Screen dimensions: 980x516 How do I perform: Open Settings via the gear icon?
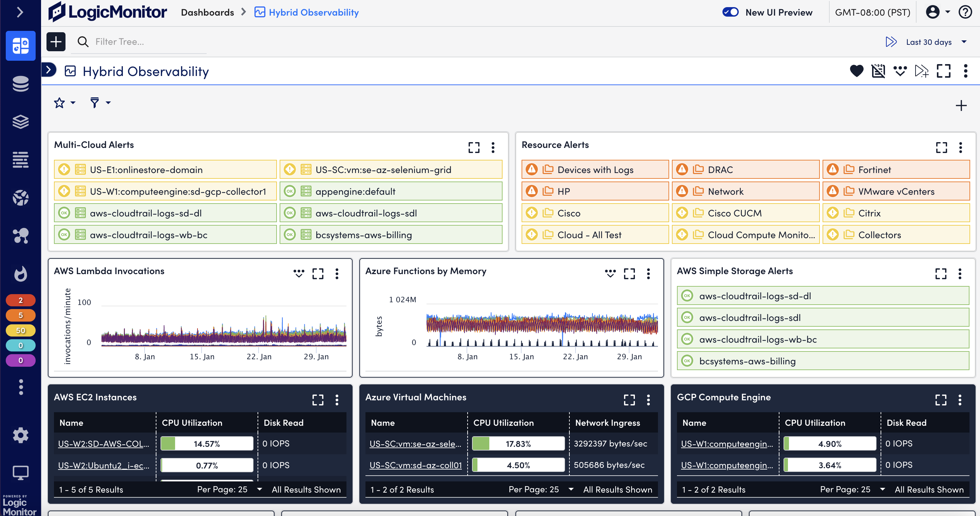[21, 435]
